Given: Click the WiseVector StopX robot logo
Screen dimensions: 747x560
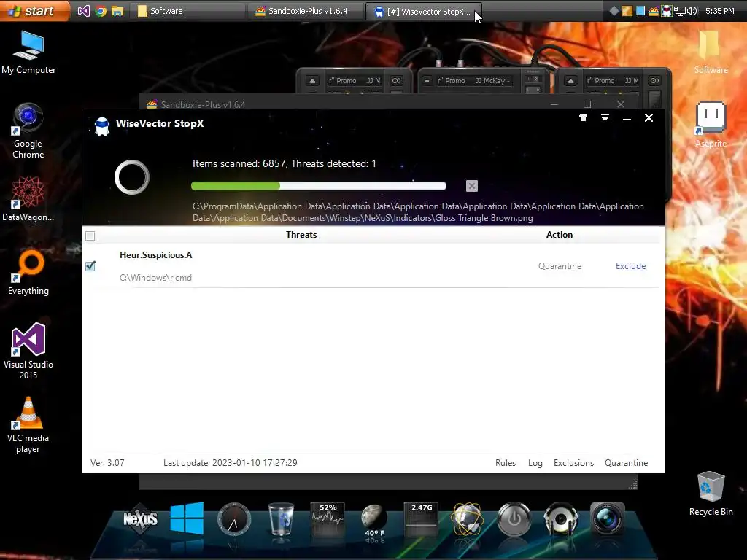Looking at the screenshot, I should point(102,127).
